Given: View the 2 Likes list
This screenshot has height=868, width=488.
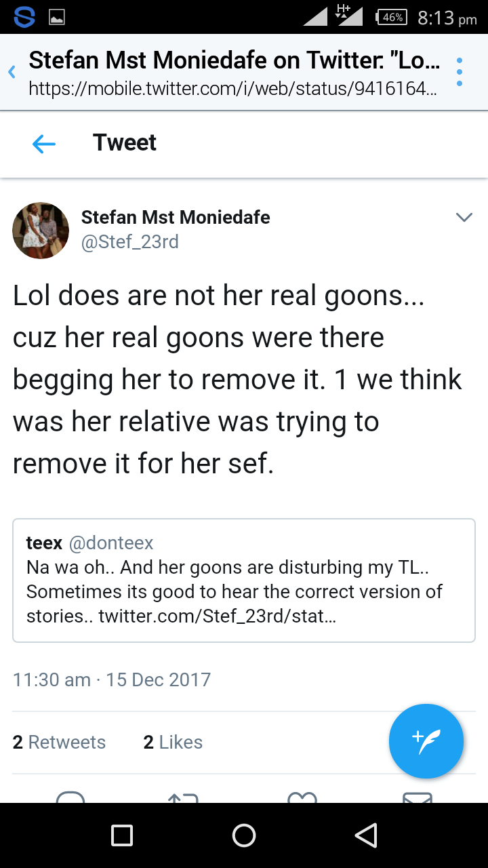Looking at the screenshot, I should (x=173, y=743).
